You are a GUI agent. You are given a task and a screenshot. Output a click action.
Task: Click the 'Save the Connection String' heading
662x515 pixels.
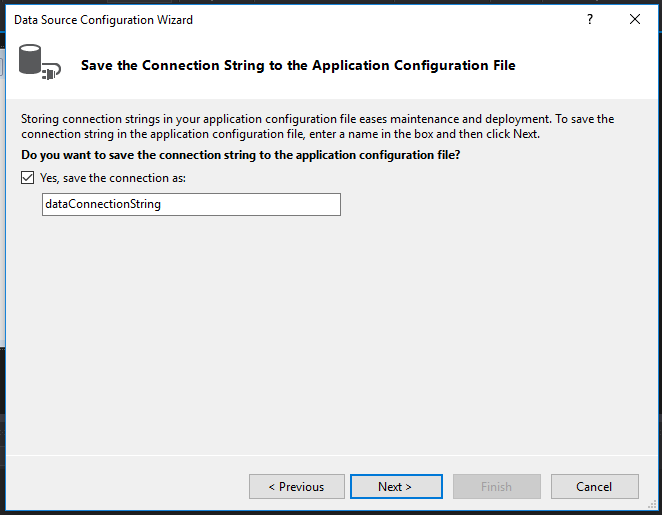[x=298, y=65]
